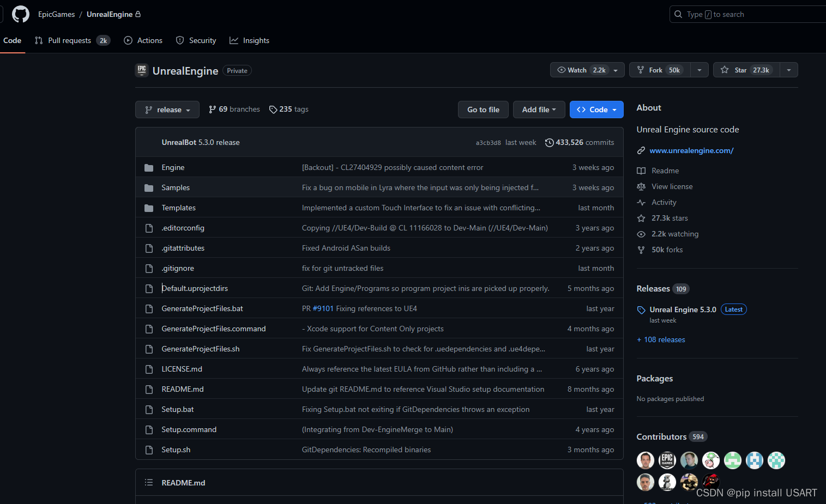
Task: Open the release branch selector dropdown
Action: [167, 110]
